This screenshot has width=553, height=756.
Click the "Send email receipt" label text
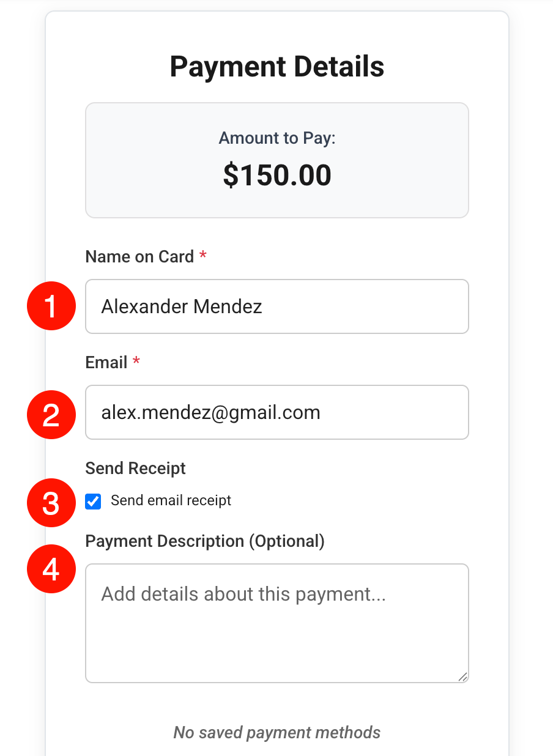coord(171,501)
